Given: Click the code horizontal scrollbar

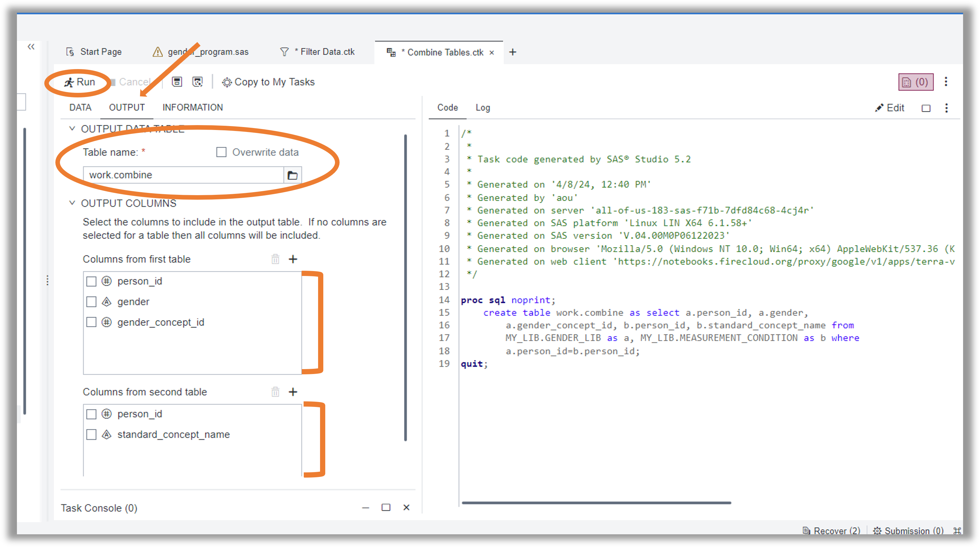Looking at the screenshot, I should (x=596, y=503).
